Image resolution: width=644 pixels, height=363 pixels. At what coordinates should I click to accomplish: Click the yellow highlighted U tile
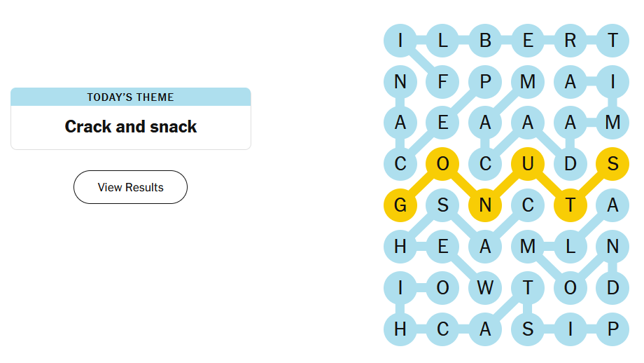528,164
